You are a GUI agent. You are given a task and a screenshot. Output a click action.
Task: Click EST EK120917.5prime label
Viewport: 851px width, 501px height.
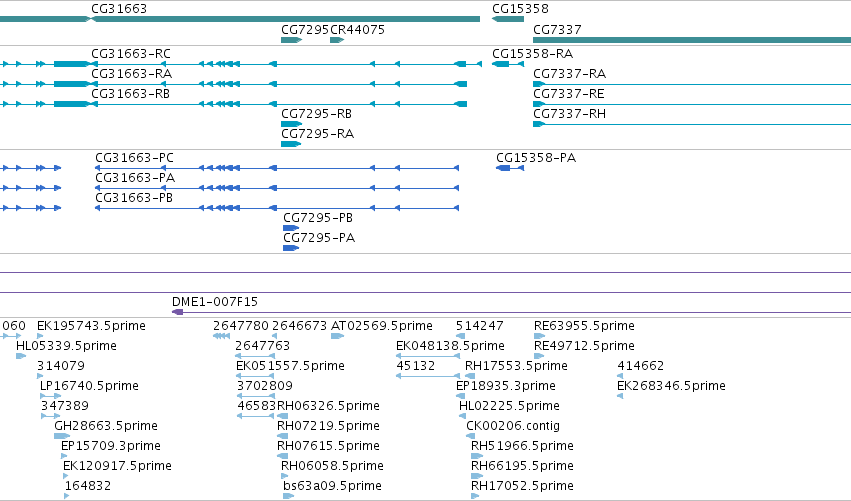tap(117, 466)
